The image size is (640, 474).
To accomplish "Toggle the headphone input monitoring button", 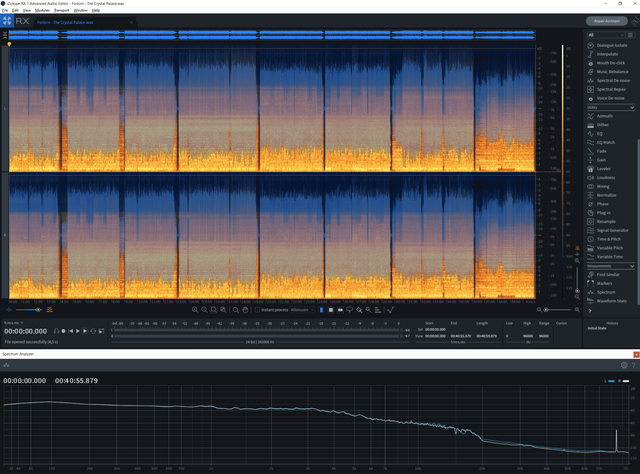I will click(56, 331).
